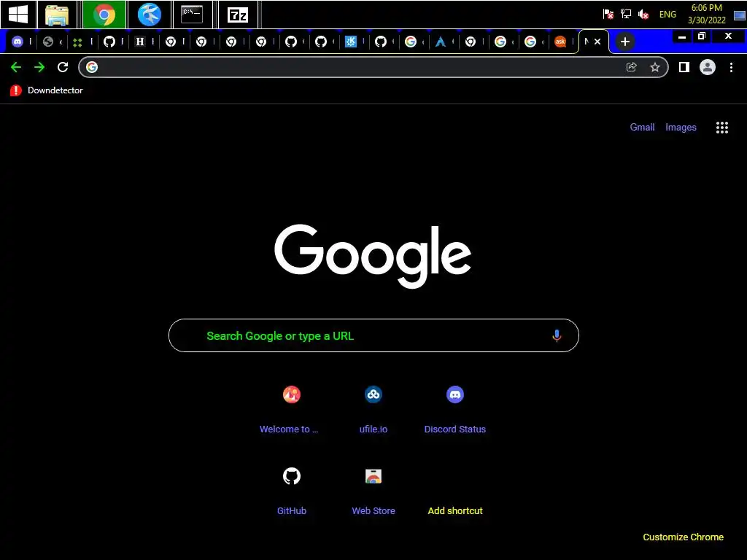Open the Windows Start menu
Image resolution: width=747 pixels, height=560 pixels.
pyautogui.click(x=18, y=15)
